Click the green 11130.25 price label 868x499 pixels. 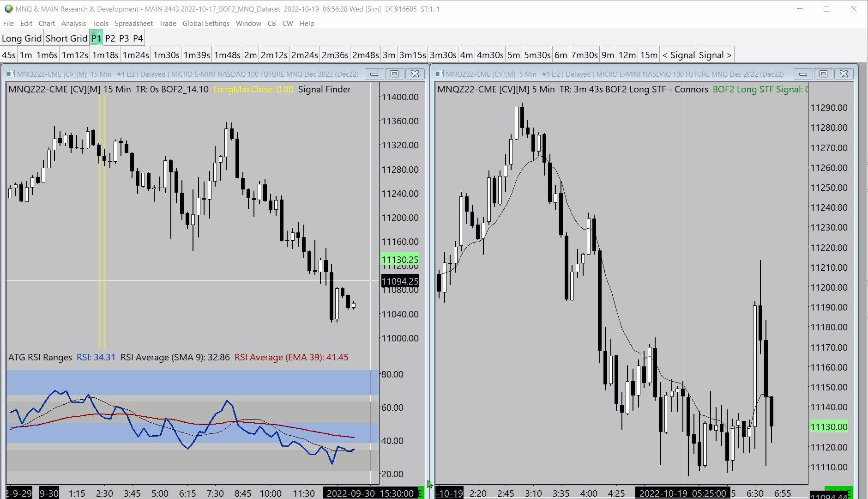(400, 260)
